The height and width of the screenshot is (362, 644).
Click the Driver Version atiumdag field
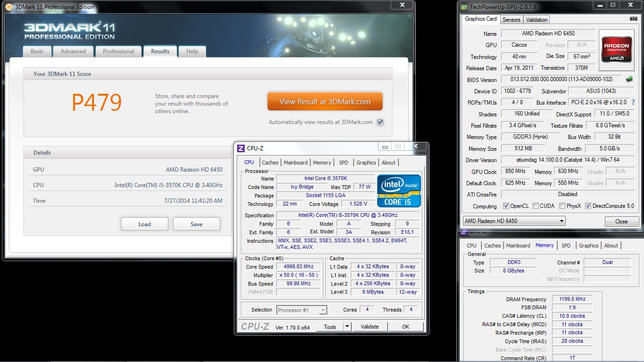[x=568, y=160]
